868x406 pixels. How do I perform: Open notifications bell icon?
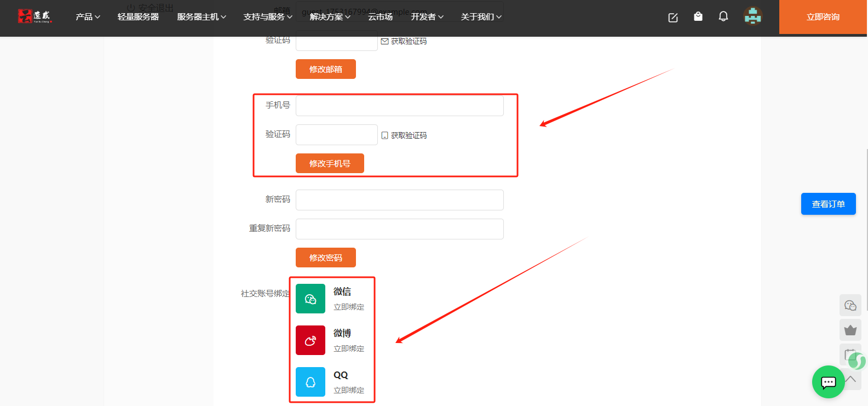[723, 16]
